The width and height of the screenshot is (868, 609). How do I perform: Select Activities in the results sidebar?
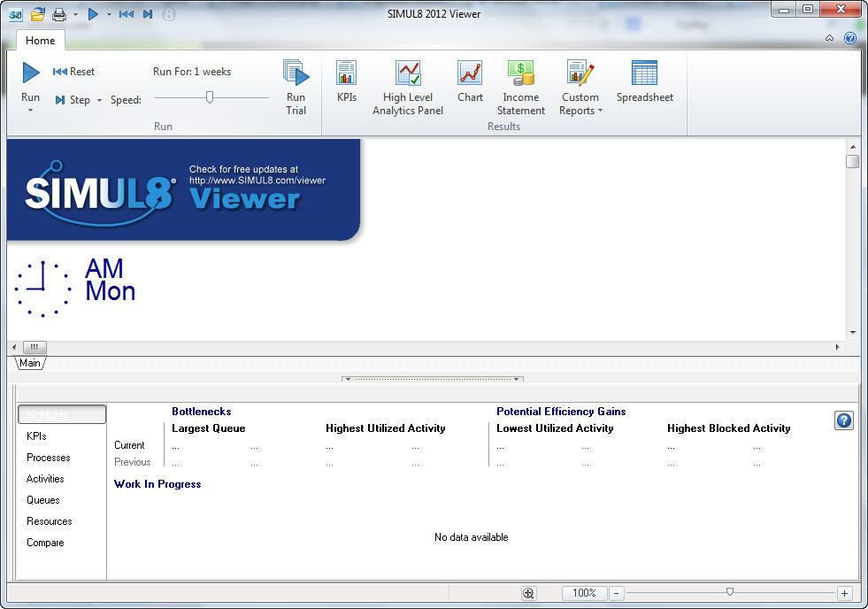[x=45, y=478]
